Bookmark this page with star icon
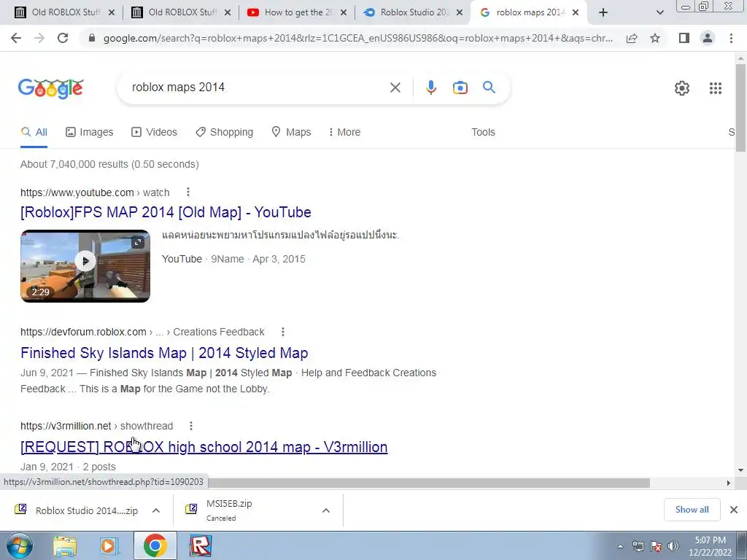Screen dimensions: 747x560 (655, 38)
